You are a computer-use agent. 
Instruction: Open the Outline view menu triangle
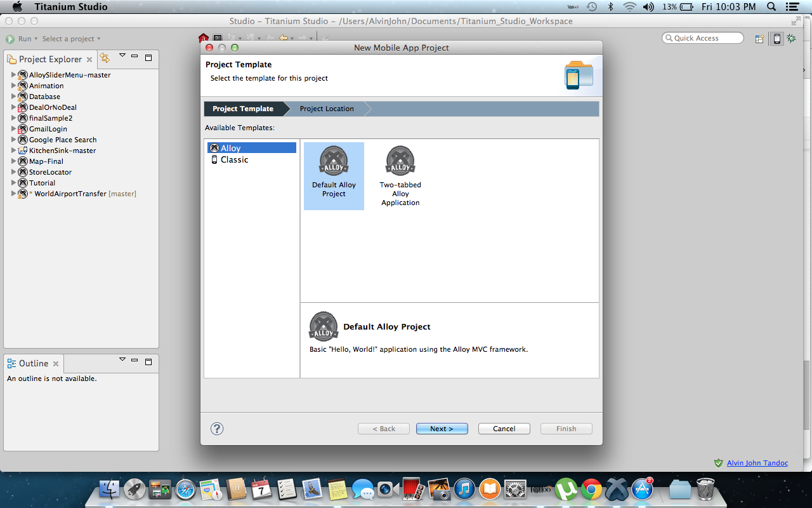(122, 360)
